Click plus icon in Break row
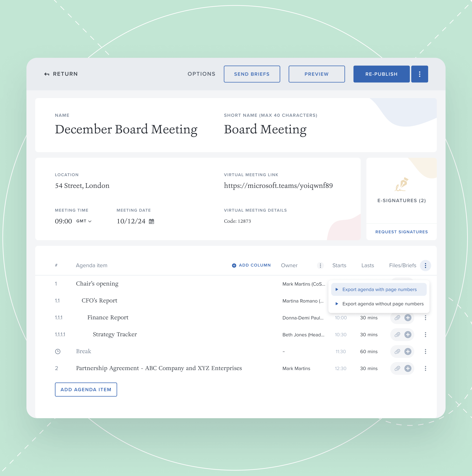Image resolution: width=472 pixels, height=476 pixels. click(408, 351)
